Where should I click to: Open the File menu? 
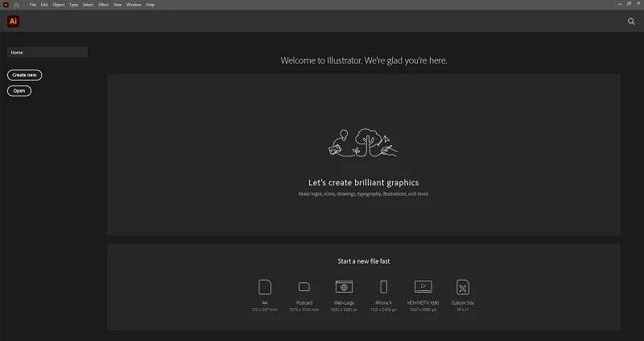coord(33,5)
